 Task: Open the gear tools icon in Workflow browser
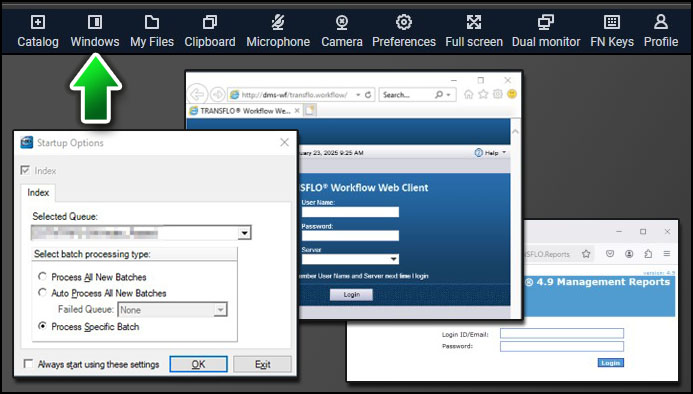(498, 94)
